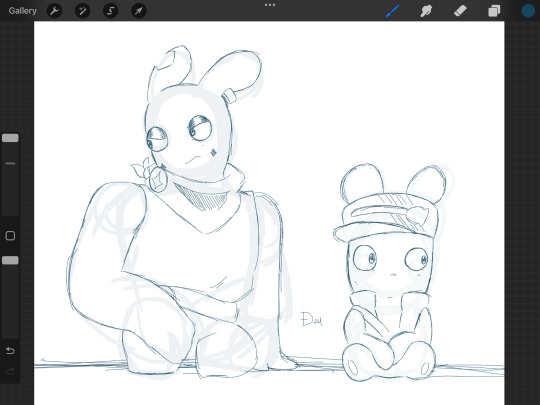Open the Actions wrench menu

click(54, 11)
